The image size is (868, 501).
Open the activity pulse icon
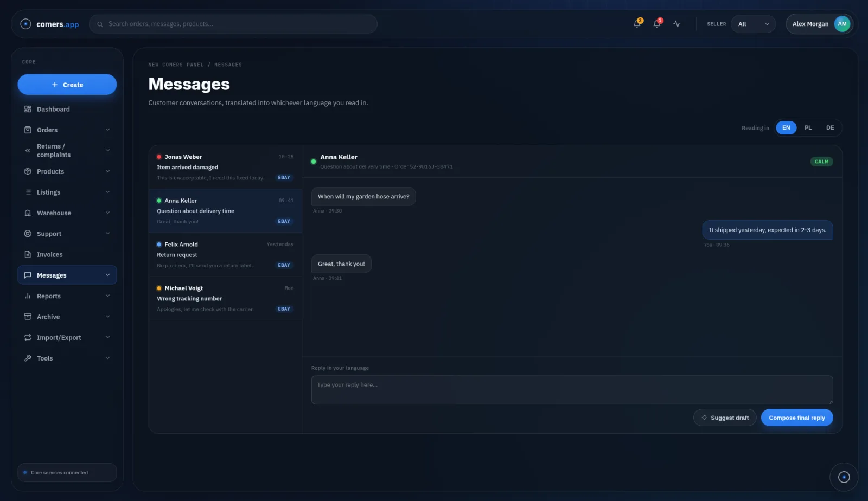pos(676,24)
